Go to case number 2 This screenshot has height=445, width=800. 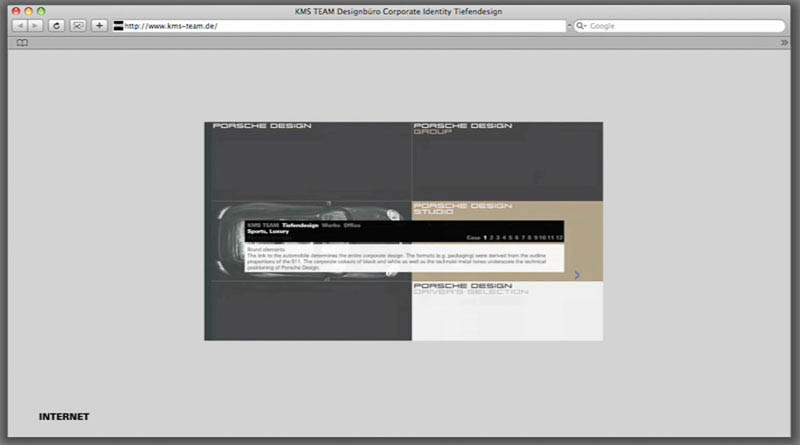click(x=491, y=237)
